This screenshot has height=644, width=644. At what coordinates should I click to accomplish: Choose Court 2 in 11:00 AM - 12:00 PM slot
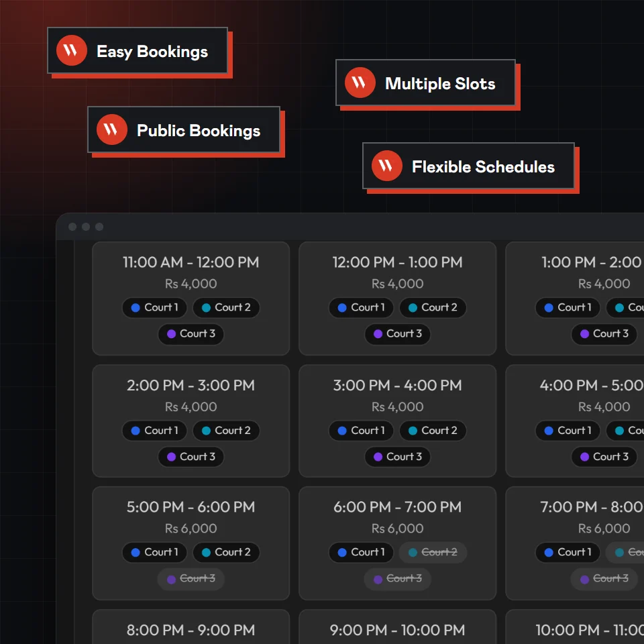[x=226, y=307]
